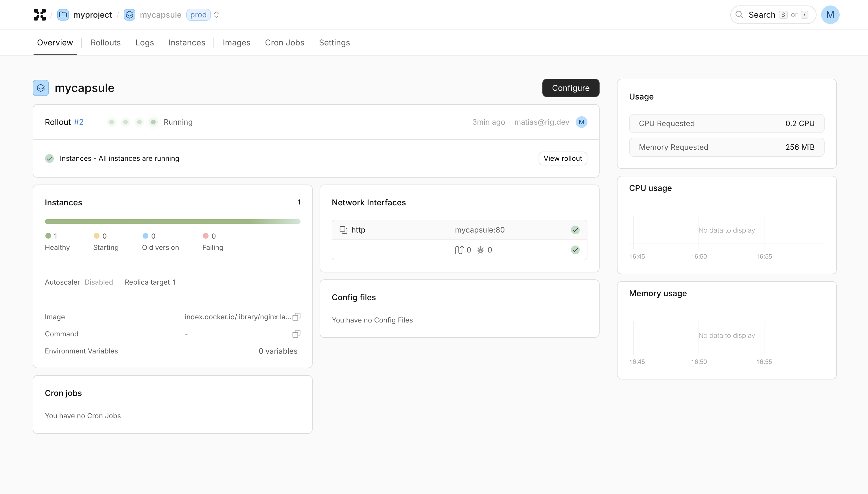Click the routes icon with count 0
Screen dimensions: 868x494
tap(459, 250)
